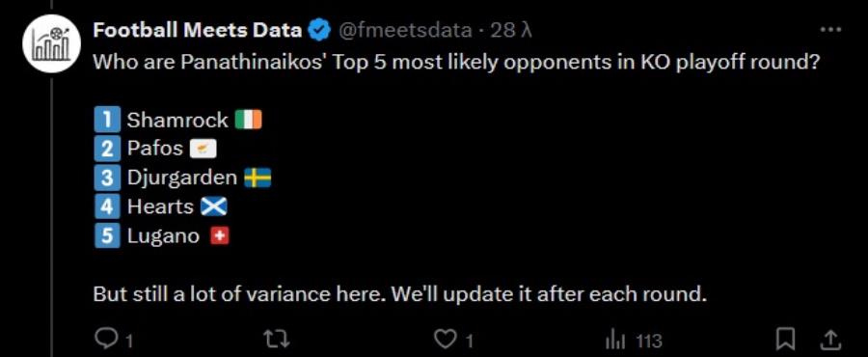Click the number 1 keycap emoji
868x357 pixels.
[x=107, y=120]
